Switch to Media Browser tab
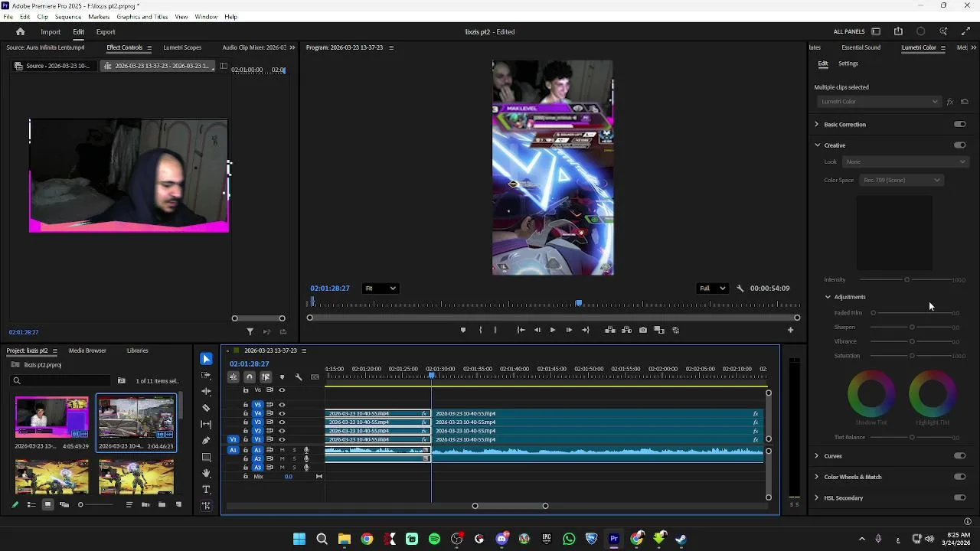This screenshot has width=980, height=551. 87,350
